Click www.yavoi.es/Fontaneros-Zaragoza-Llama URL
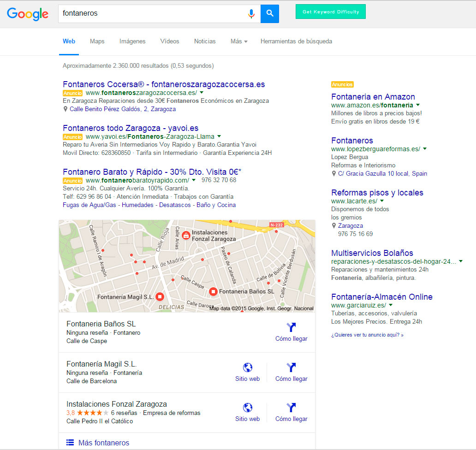Viewport: 476px width, 450px height. click(x=150, y=136)
